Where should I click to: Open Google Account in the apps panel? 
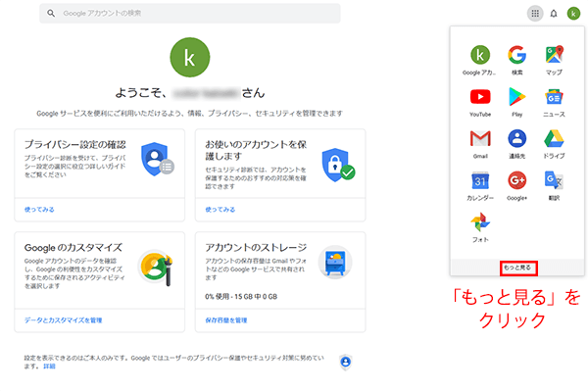(480, 60)
